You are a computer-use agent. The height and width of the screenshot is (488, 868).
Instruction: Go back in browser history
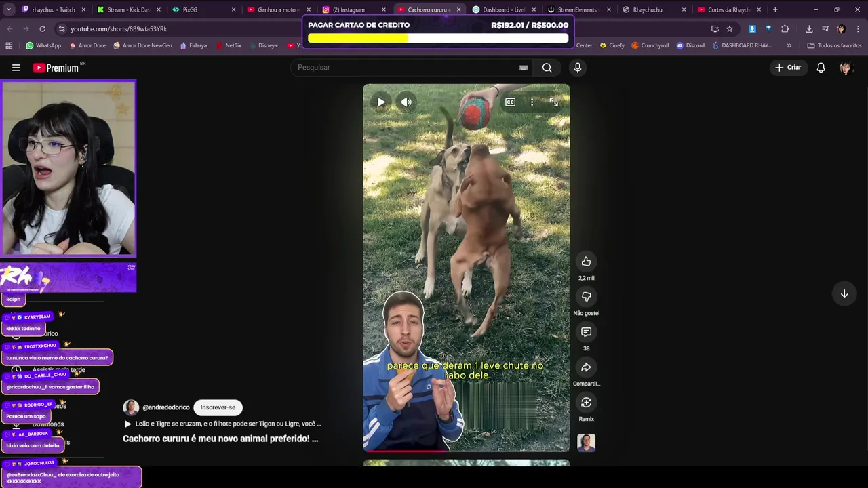(9, 28)
